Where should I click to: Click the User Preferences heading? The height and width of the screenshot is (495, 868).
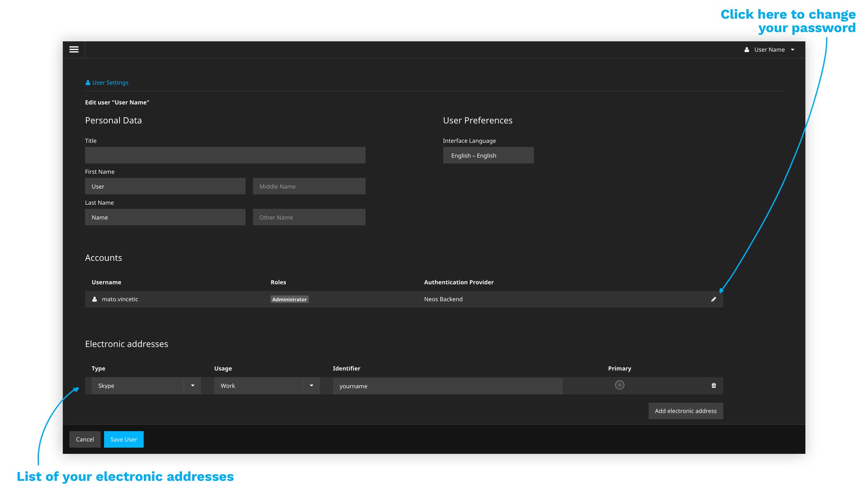pos(478,120)
